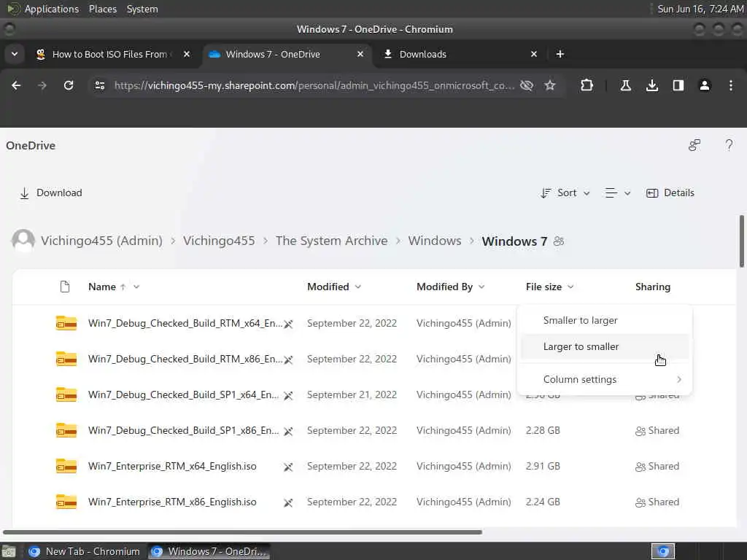The width and height of the screenshot is (747, 560).
Task: Click the address bar URL
Action: [314, 85]
